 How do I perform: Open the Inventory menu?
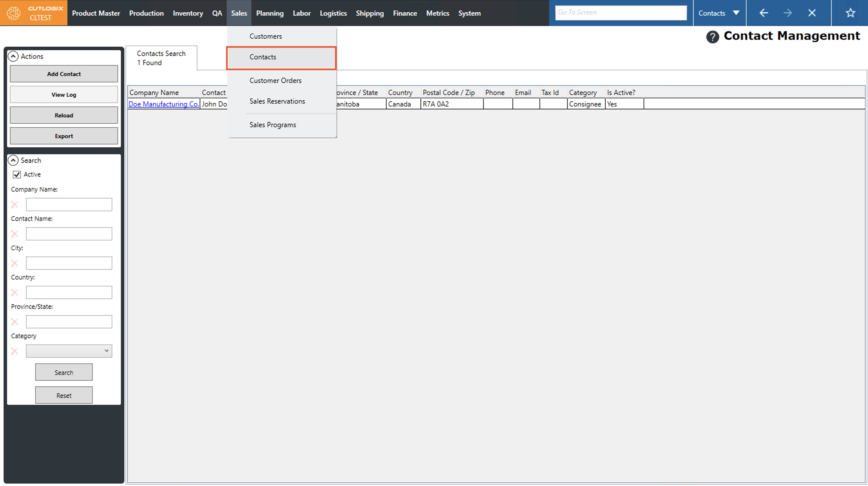coord(188,13)
